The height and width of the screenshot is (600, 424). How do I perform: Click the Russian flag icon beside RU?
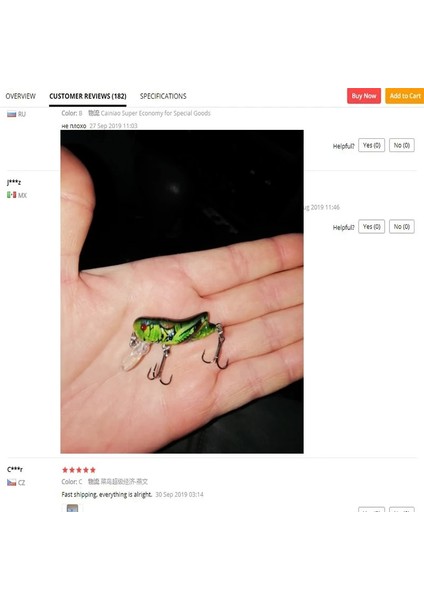11,114
